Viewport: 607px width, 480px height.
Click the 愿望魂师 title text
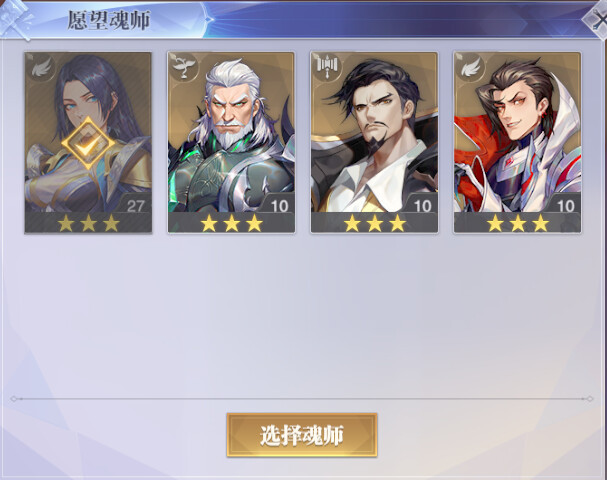pos(109,20)
